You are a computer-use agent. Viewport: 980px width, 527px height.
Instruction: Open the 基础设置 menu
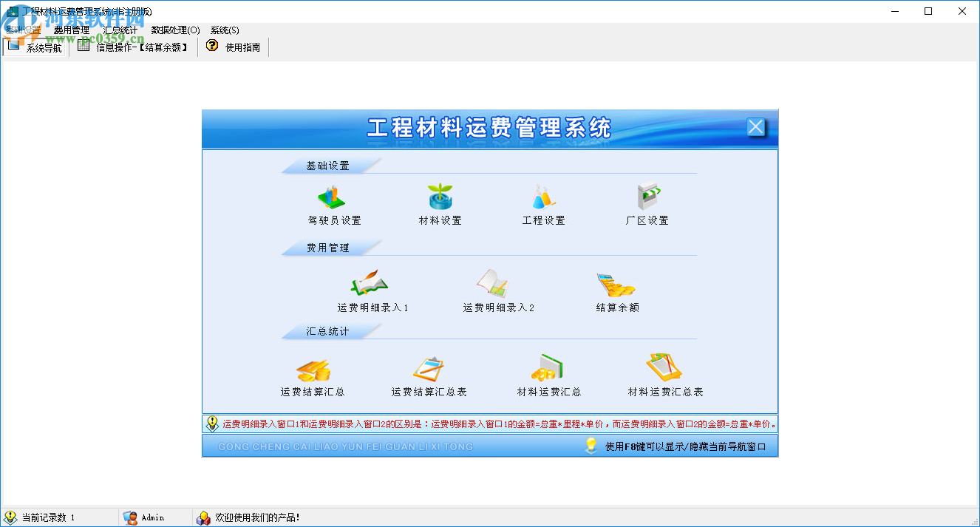[x=24, y=30]
